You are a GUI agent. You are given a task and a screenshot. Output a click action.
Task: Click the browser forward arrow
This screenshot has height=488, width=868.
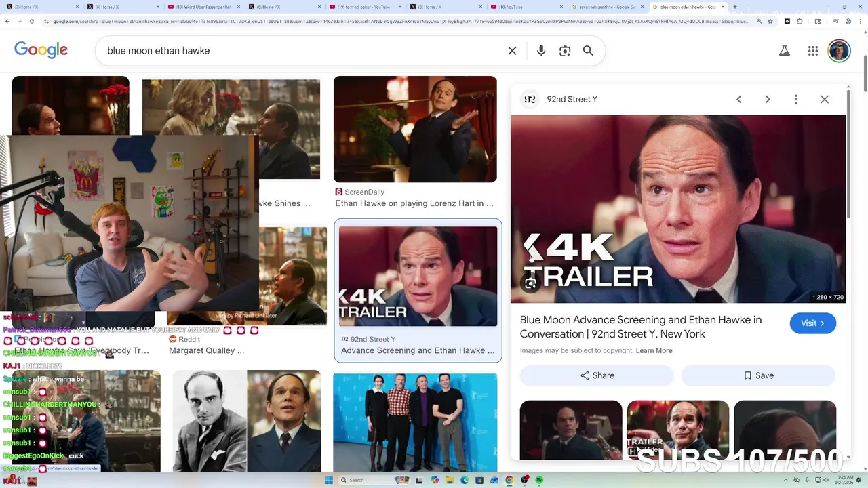click(x=21, y=21)
